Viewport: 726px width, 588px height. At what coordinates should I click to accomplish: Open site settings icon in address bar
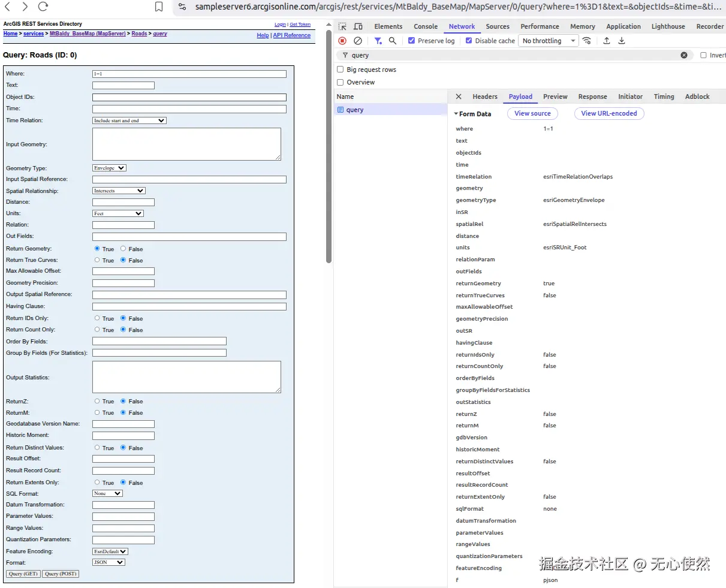[x=182, y=7]
